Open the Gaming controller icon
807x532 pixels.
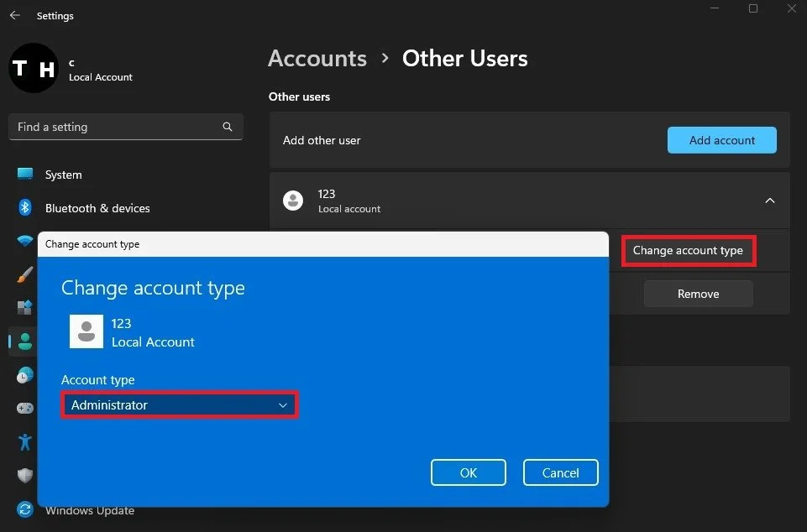(x=24, y=408)
